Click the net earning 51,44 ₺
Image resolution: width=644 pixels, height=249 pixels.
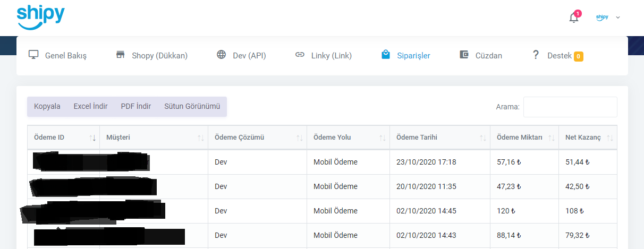(x=577, y=162)
